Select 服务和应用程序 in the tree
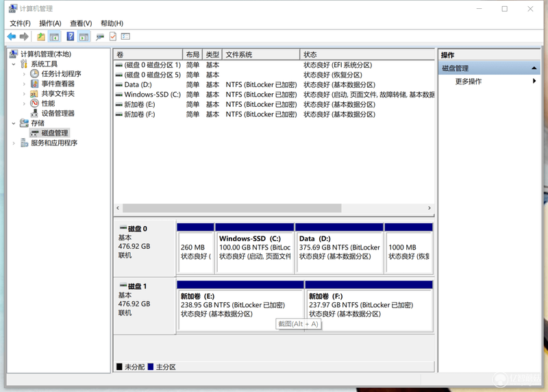 click(x=54, y=143)
